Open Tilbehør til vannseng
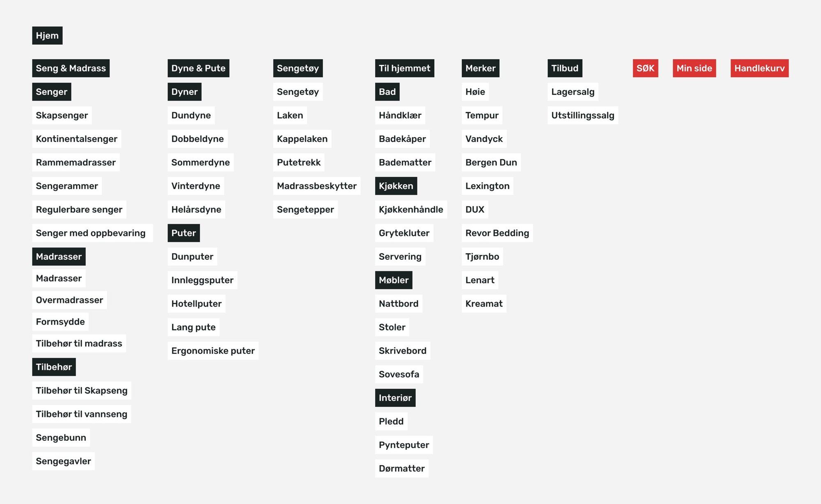Image resolution: width=821 pixels, height=504 pixels. click(x=81, y=414)
